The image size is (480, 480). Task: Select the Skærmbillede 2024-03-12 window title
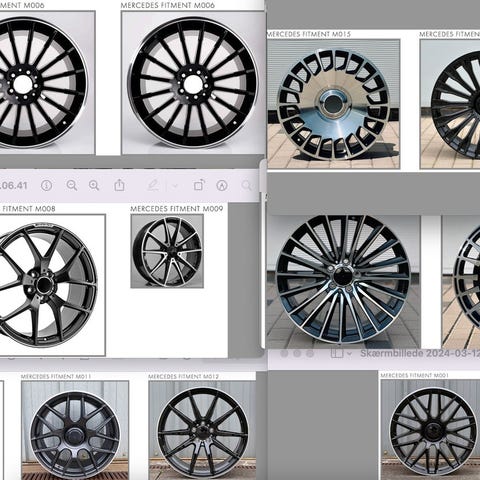click(420, 353)
